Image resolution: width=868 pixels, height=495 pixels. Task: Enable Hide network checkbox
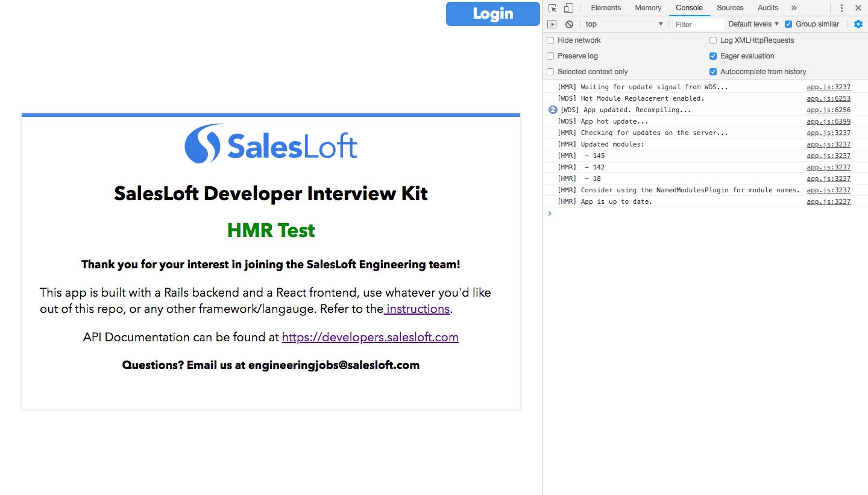(x=550, y=40)
